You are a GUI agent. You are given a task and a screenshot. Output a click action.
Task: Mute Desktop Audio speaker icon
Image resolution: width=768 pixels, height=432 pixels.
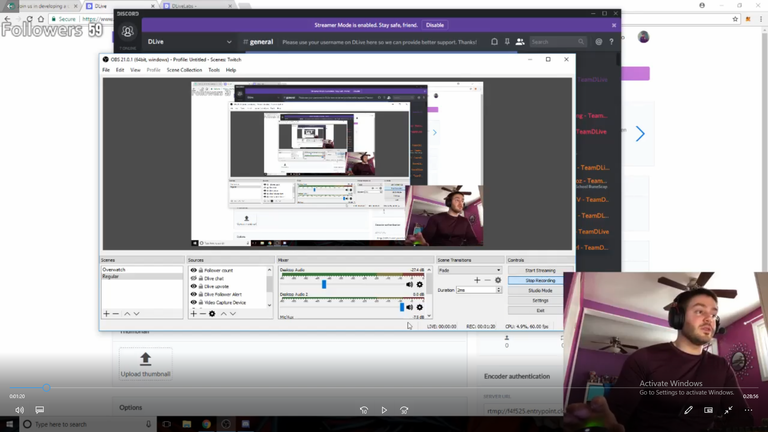click(x=409, y=284)
